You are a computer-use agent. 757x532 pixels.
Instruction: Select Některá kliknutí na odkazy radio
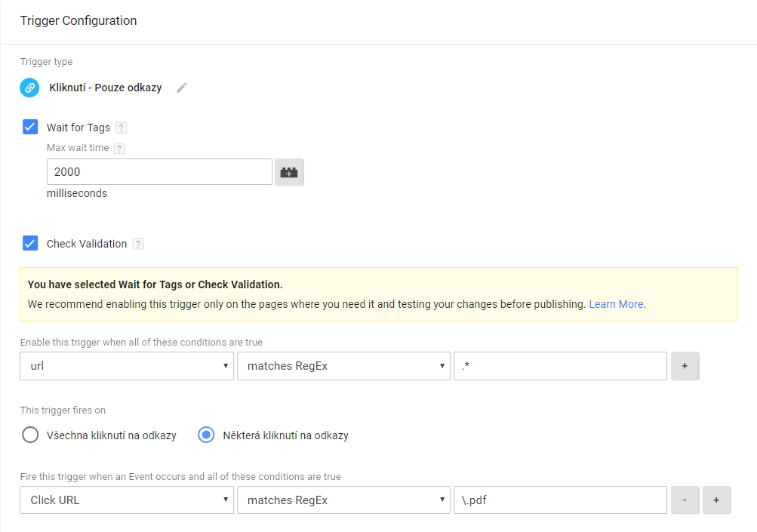pos(206,435)
